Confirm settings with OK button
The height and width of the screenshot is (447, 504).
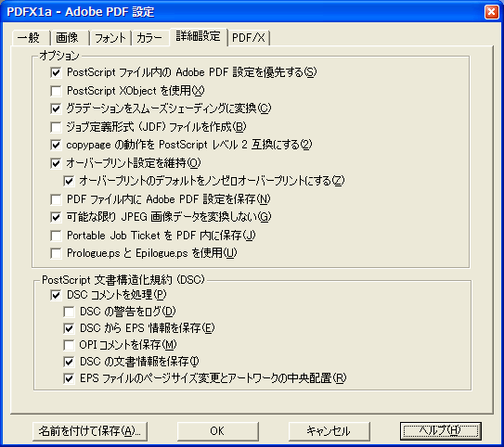(x=217, y=431)
